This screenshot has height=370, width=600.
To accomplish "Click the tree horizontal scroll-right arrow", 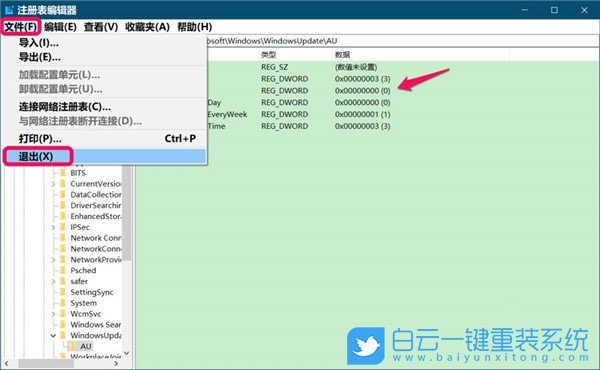I will click(x=116, y=363).
